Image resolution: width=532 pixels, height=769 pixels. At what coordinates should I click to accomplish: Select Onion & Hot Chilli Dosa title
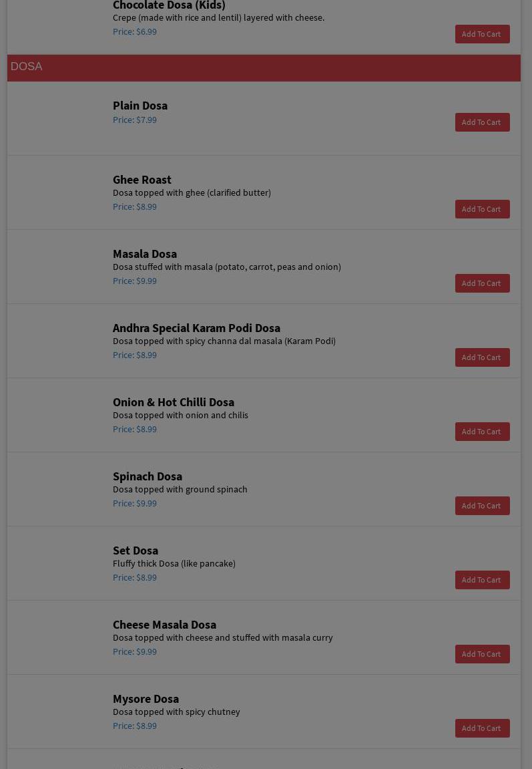point(174,402)
